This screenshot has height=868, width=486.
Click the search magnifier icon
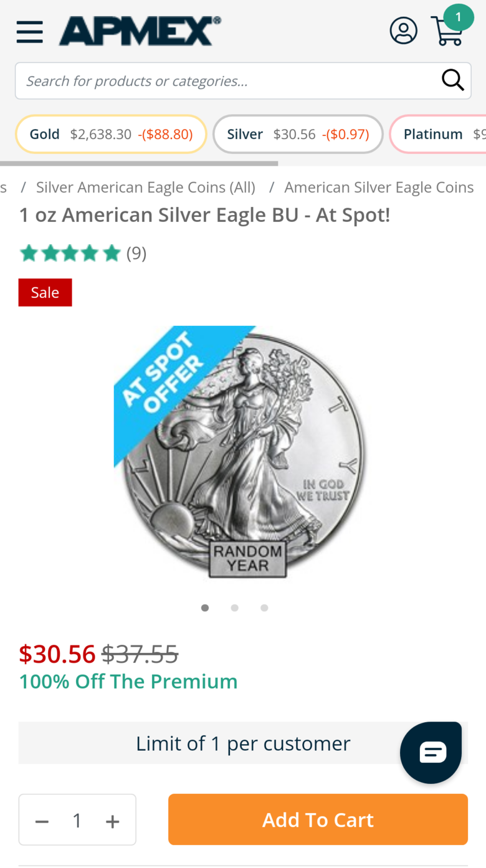[x=453, y=80]
